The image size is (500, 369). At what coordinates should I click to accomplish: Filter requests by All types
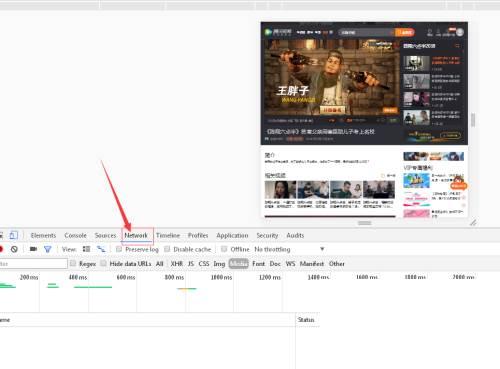coord(160,264)
